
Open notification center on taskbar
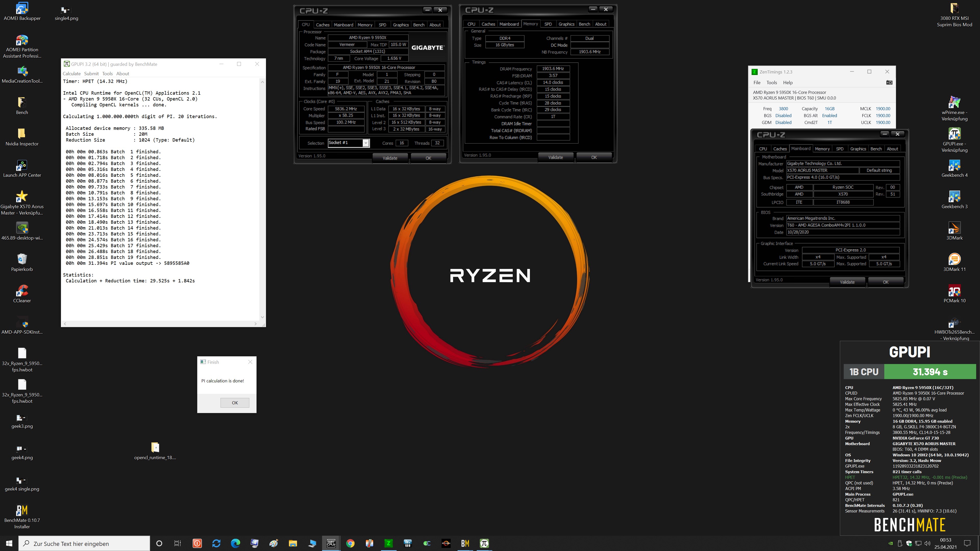(967, 543)
